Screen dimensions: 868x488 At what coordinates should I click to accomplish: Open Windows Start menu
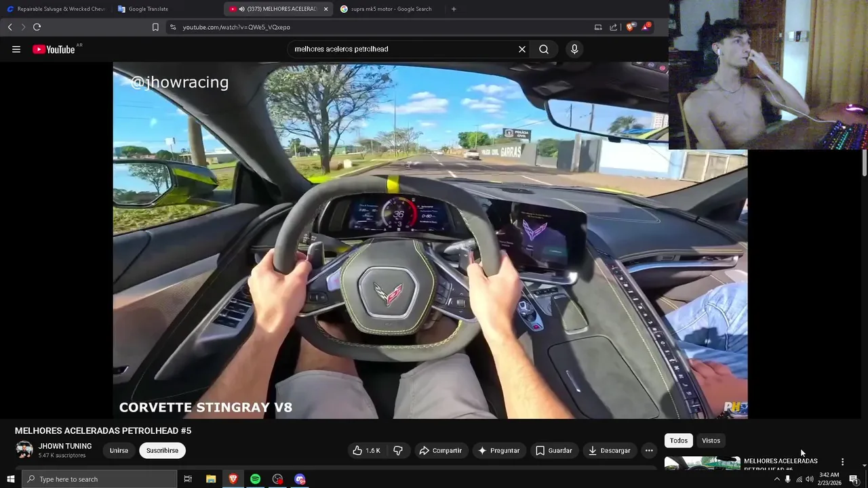click(x=11, y=479)
